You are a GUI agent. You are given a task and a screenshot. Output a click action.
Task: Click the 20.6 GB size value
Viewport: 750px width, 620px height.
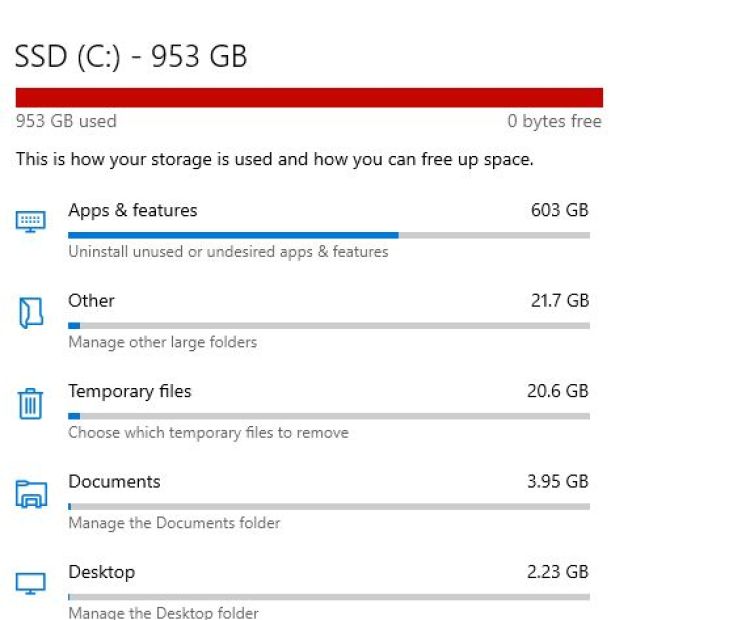pyautogui.click(x=557, y=391)
